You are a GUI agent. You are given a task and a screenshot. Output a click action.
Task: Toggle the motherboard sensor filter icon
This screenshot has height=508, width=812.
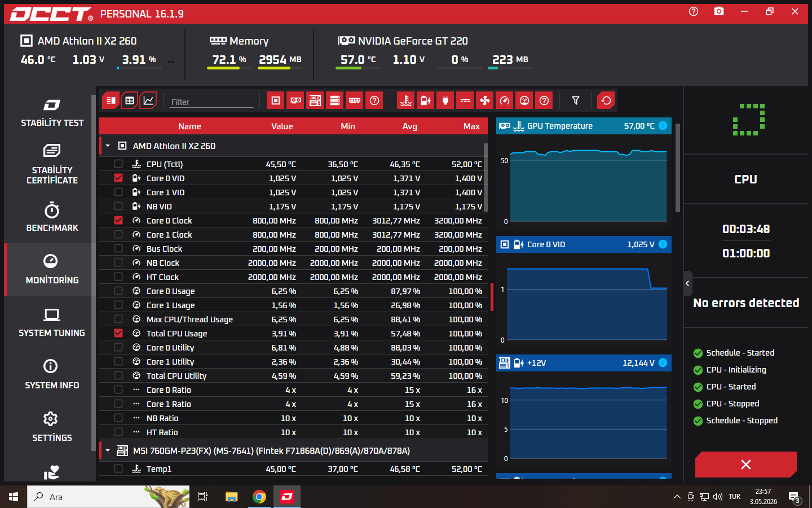(315, 100)
